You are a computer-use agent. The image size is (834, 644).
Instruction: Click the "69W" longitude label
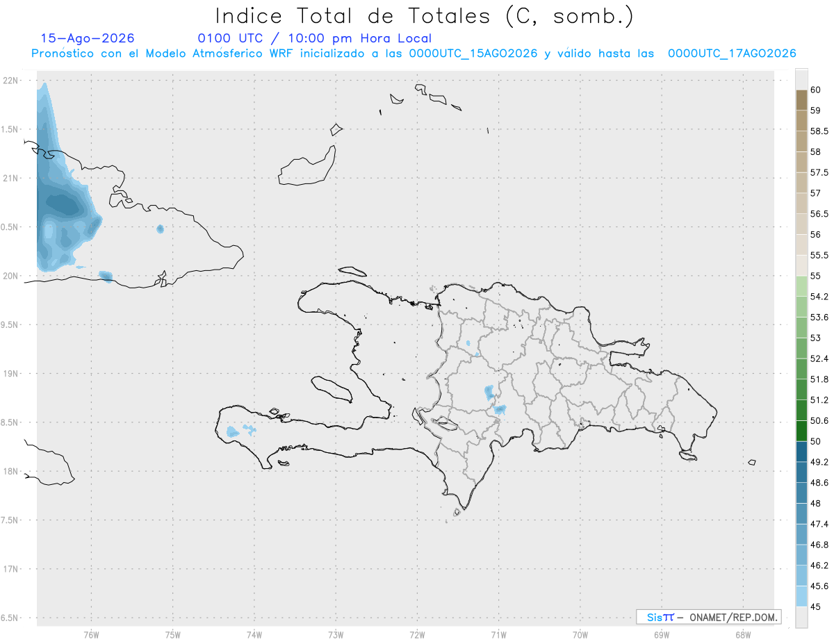662,634
